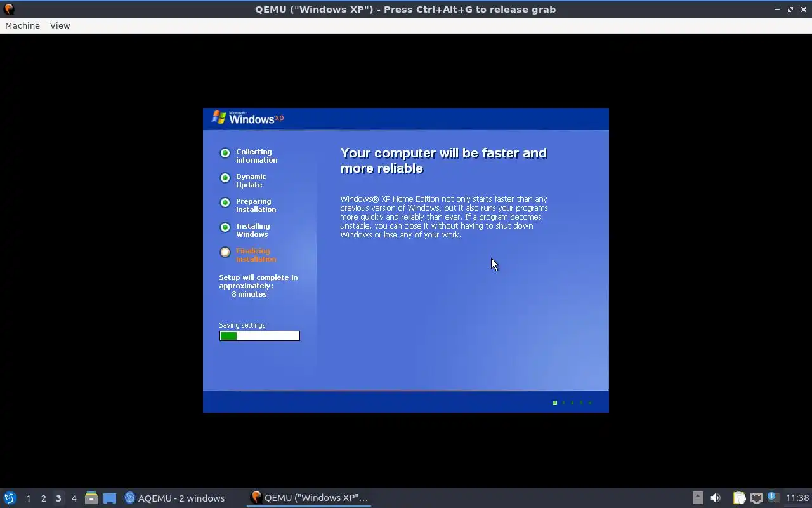This screenshot has height=508, width=812.
Task: Click the QEMU logo in title bar
Action: pos(9,10)
